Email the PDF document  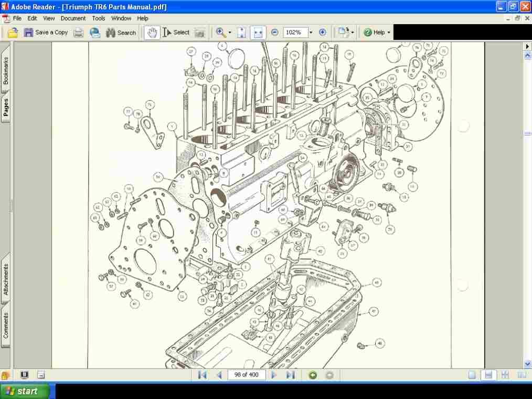point(94,32)
